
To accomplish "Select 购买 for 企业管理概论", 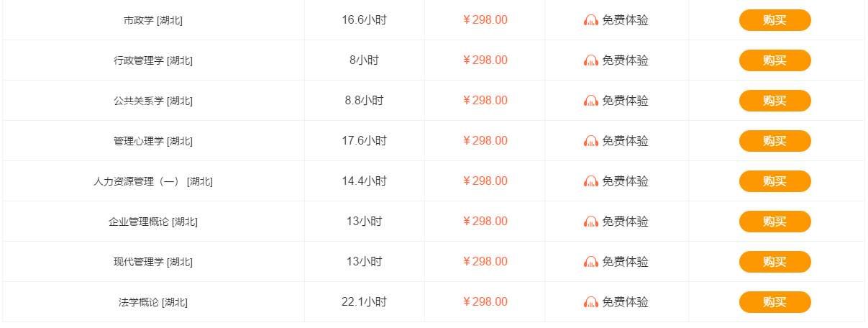I will tap(775, 222).
